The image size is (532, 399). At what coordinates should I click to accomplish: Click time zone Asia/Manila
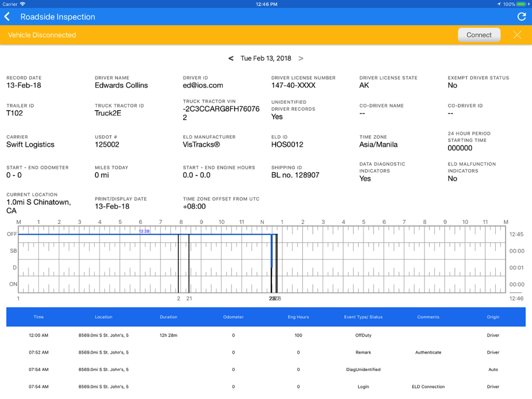pos(378,145)
